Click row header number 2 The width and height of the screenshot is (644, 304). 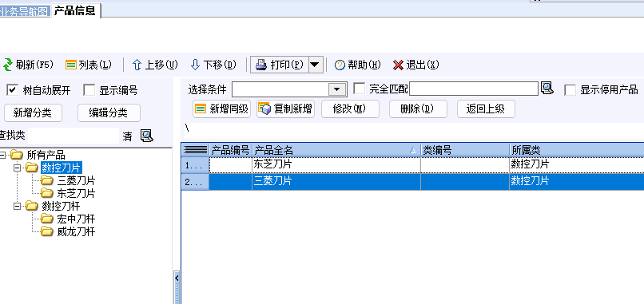coord(196,182)
